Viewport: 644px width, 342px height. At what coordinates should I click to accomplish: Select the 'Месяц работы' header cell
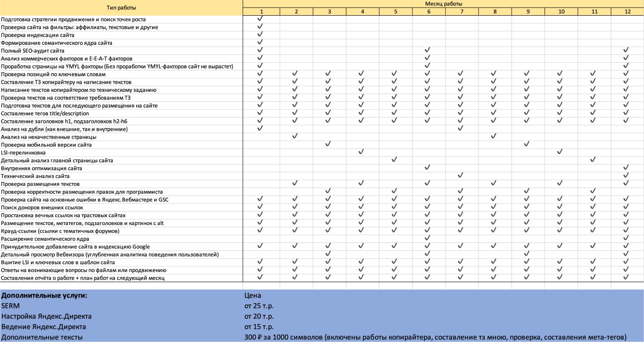[444, 4]
